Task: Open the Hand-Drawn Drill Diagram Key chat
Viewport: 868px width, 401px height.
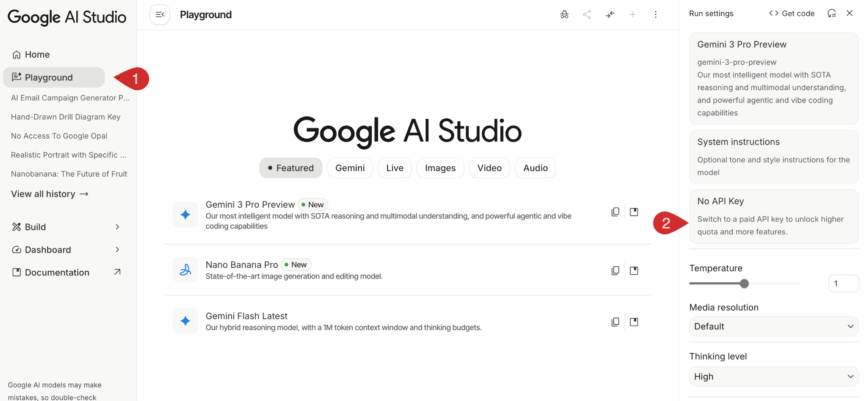Action: [66, 117]
